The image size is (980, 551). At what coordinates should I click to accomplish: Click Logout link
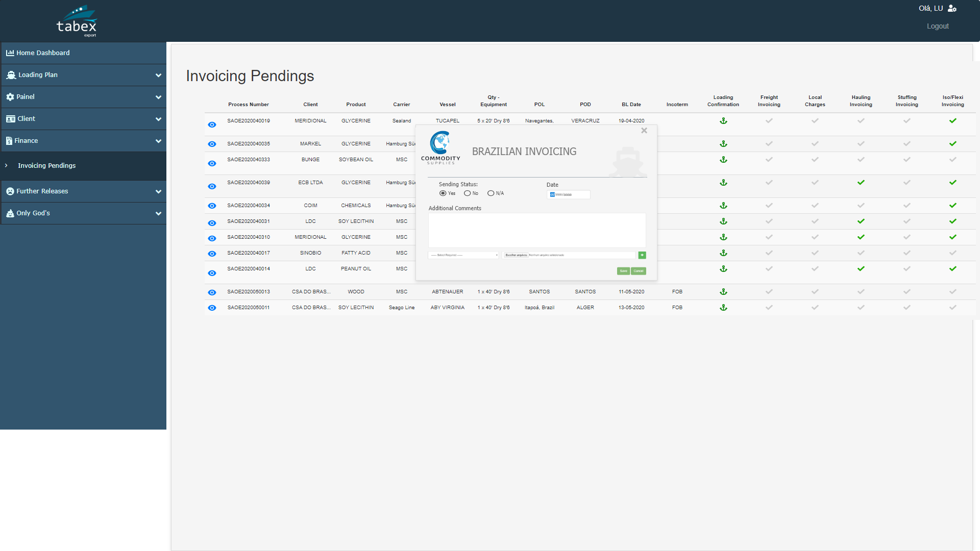[x=937, y=26]
